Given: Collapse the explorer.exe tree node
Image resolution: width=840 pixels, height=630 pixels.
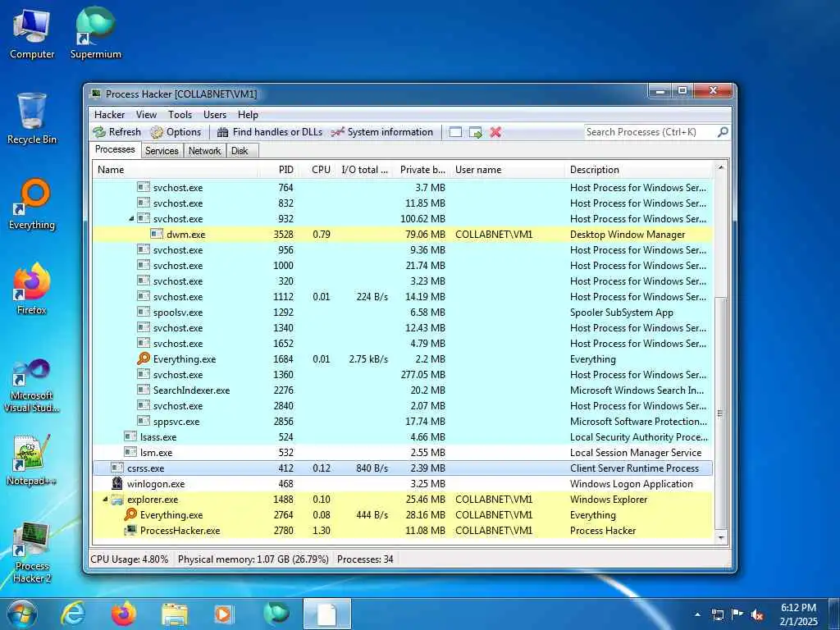Looking at the screenshot, I should 105,500.
